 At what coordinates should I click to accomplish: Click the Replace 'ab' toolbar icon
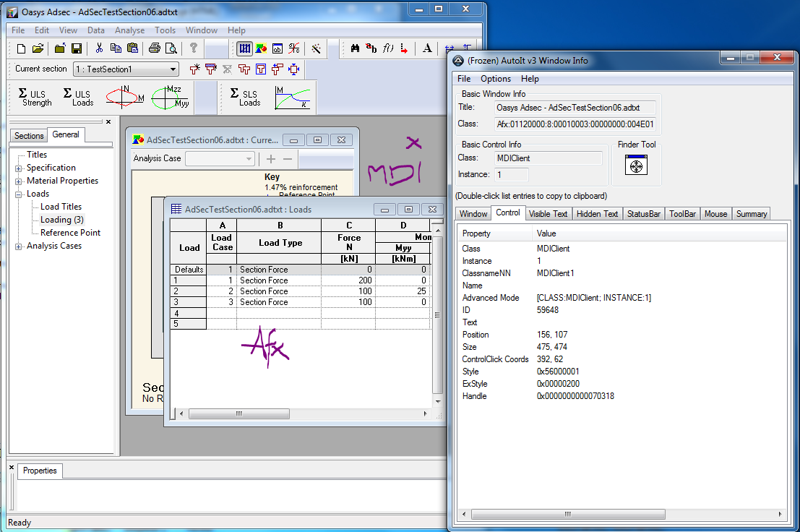tap(371, 48)
